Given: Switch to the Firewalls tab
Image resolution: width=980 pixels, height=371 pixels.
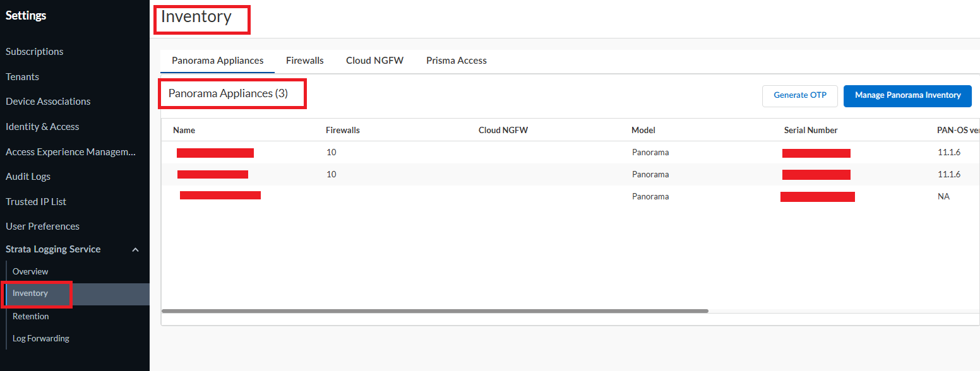Looking at the screenshot, I should click(x=304, y=61).
